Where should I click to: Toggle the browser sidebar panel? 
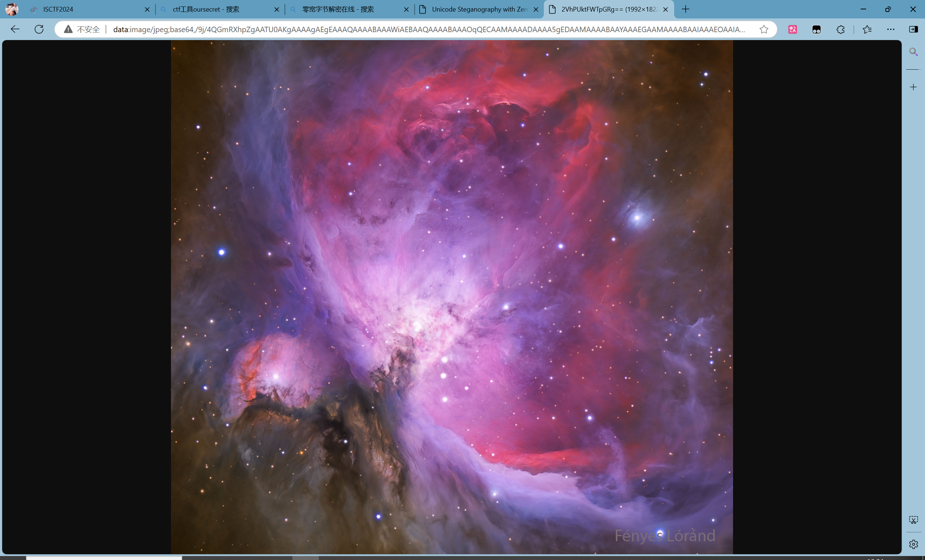(913, 29)
